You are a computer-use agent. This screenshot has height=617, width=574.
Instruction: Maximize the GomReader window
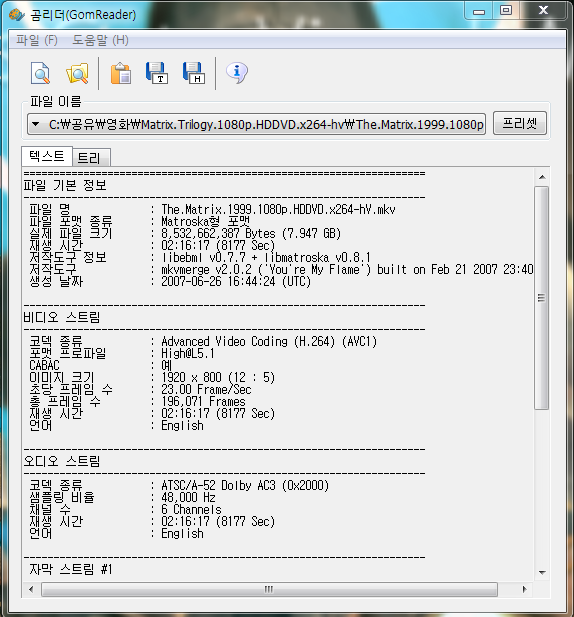point(506,10)
